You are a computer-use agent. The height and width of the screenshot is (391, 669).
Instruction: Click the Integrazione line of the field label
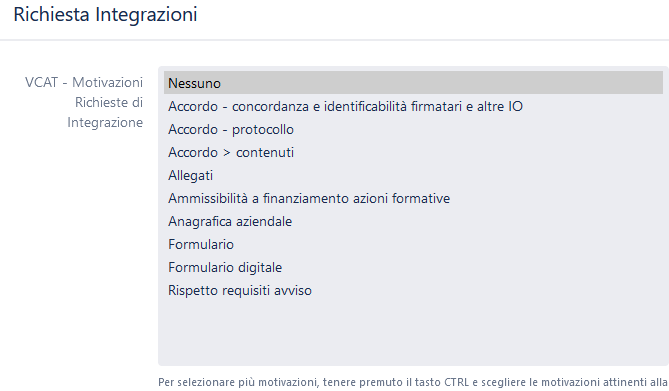(x=105, y=123)
